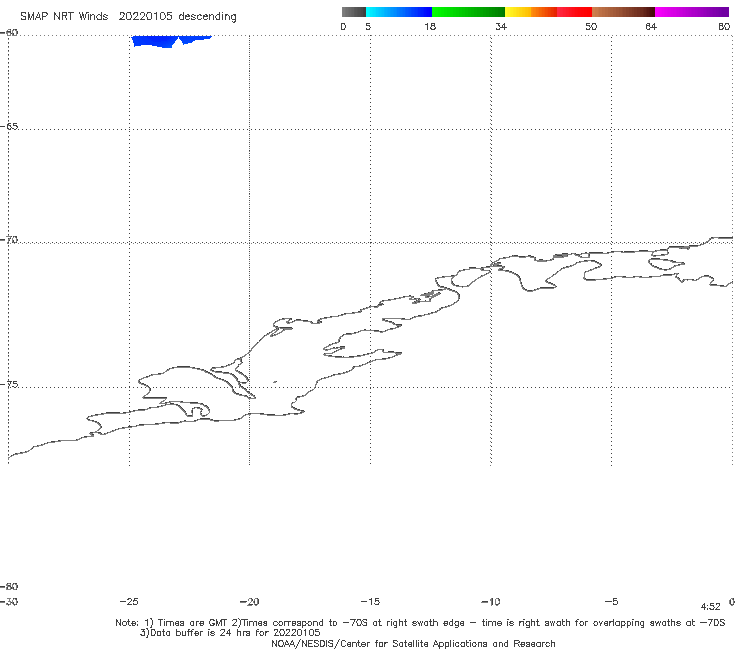
Task: Click the word "descending" in the title
Action: coord(207,17)
